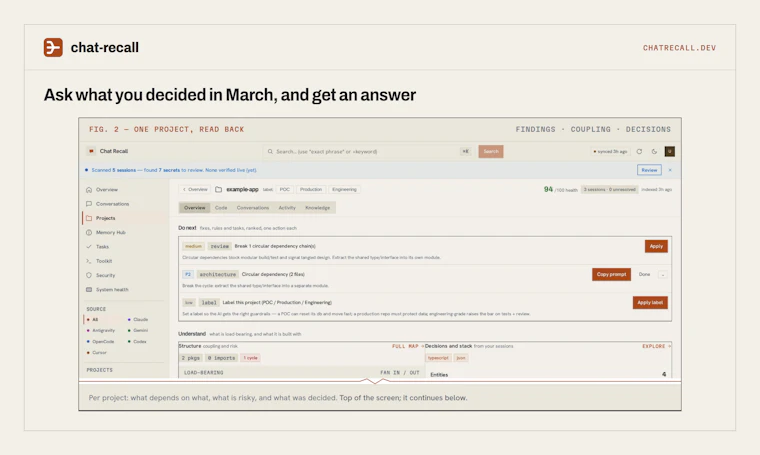Switch to the Code tab
Image resolution: width=760 pixels, height=455 pixels.
(x=221, y=208)
